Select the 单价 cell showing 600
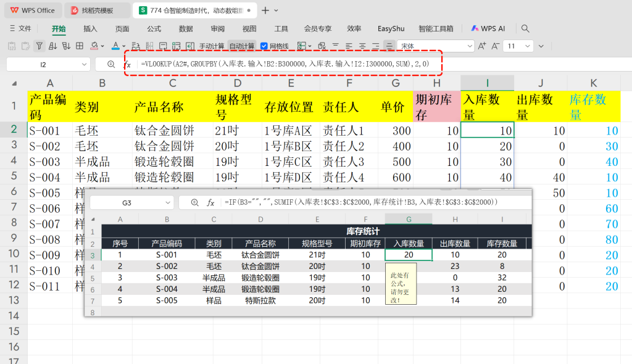 coord(396,177)
